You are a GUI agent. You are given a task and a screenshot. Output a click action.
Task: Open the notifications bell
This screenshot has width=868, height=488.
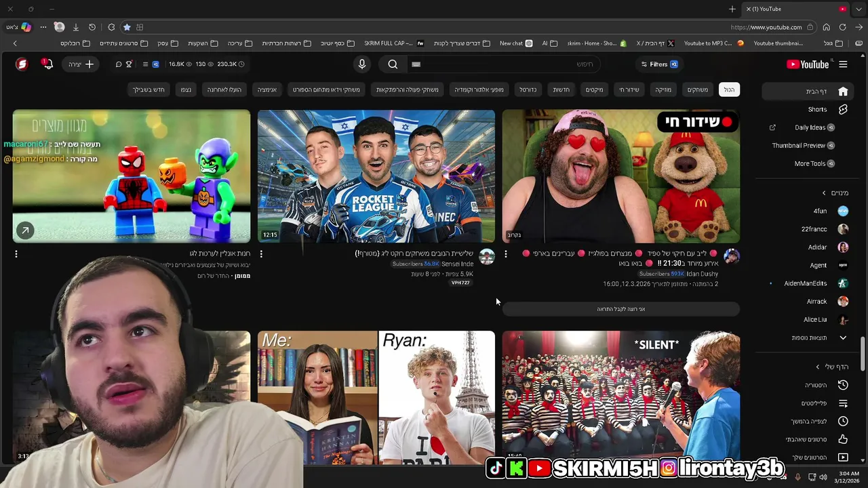[x=47, y=64]
